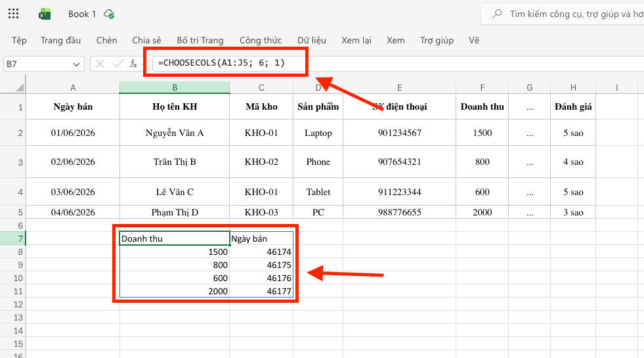This screenshot has height=358, width=644.
Task: Select the Laptop cell
Action: 318,133
